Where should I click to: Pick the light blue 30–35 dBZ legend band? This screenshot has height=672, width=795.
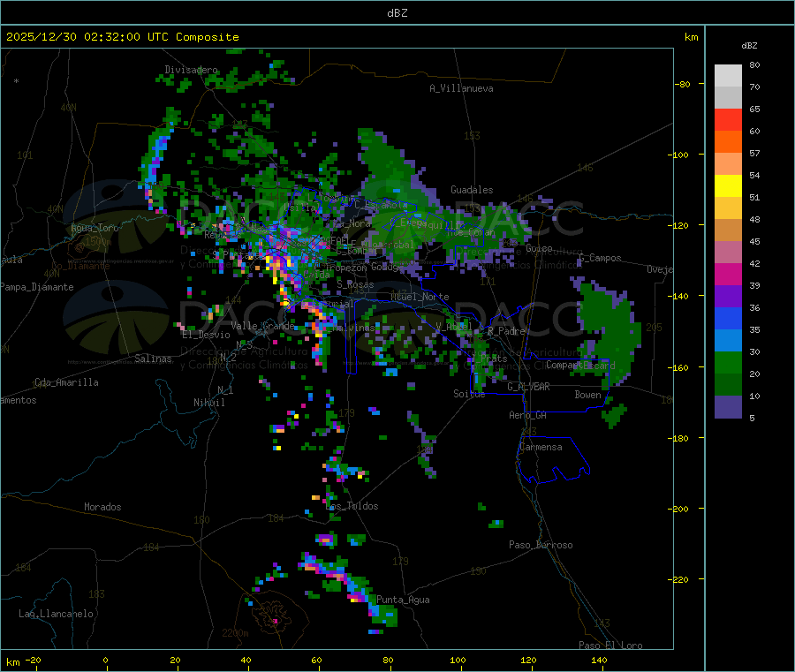pos(728,341)
